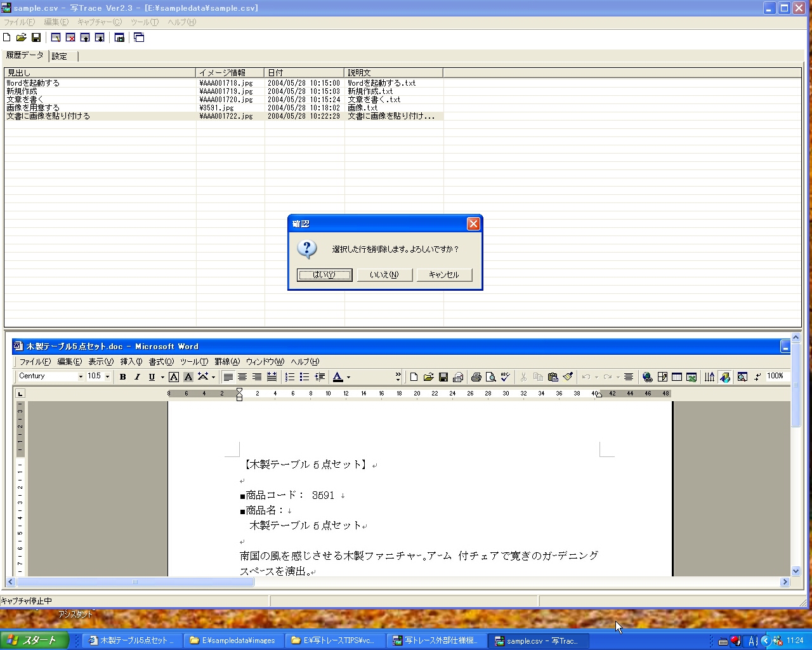Open the 挿入 menu in Word window
This screenshot has width=812, height=650.
coord(131,362)
